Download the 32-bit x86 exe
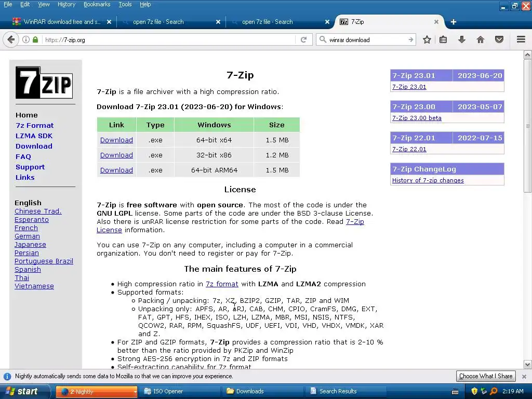Viewport: 532px width, 399px height. 116,155
